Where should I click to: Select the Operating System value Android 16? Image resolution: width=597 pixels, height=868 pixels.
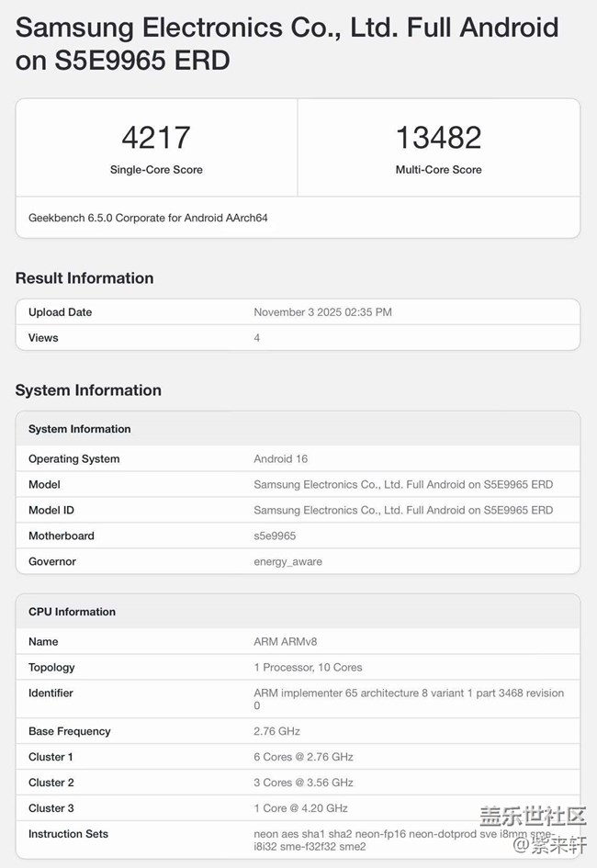(280, 459)
